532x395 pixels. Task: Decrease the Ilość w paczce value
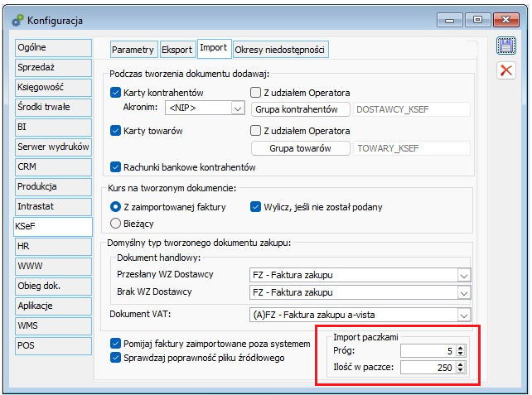point(462,371)
